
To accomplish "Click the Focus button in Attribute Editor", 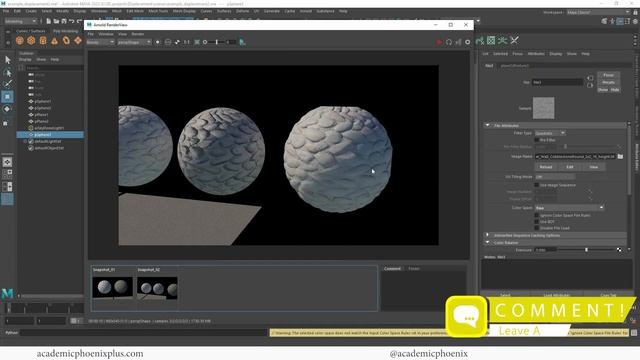I will 609,75.
